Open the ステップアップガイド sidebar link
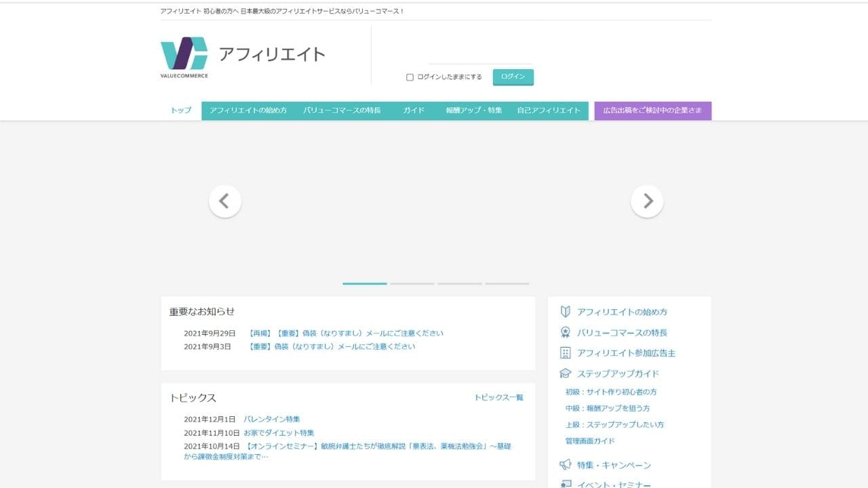The width and height of the screenshot is (868, 488). pos(618,373)
